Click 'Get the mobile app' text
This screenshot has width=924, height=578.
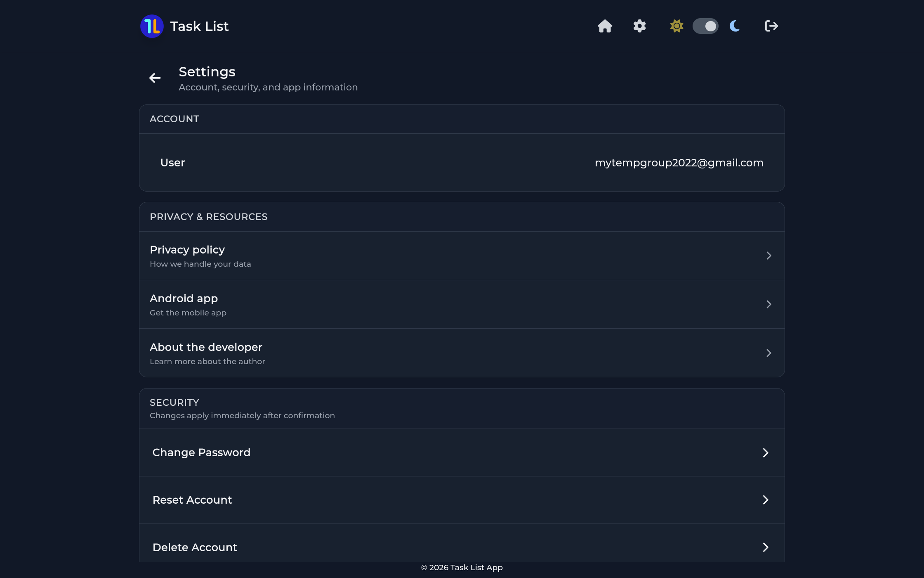click(188, 313)
